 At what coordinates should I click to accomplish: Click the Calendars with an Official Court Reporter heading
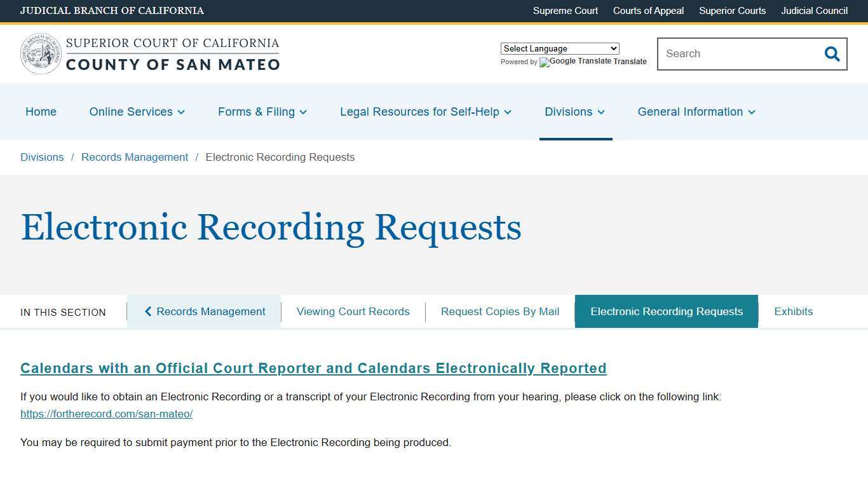point(313,368)
